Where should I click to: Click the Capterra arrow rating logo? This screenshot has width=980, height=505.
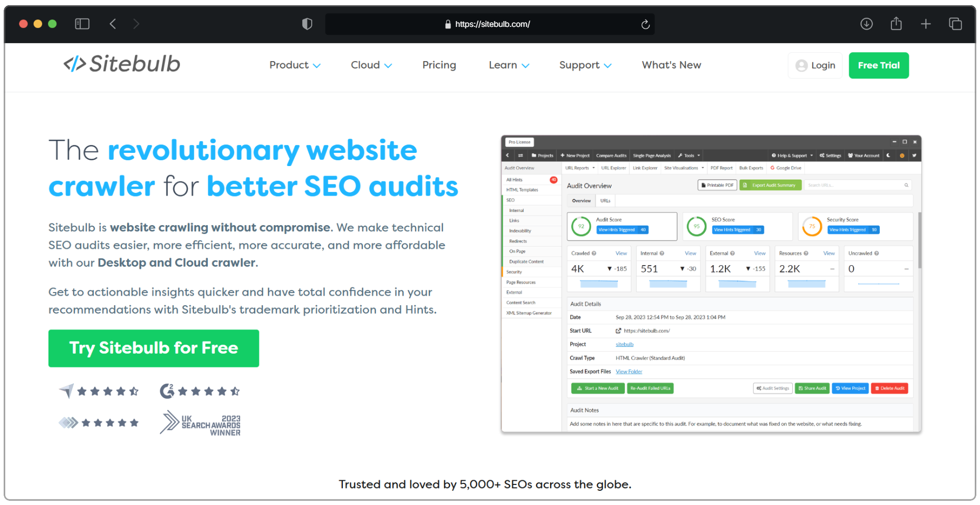(x=66, y=391)
